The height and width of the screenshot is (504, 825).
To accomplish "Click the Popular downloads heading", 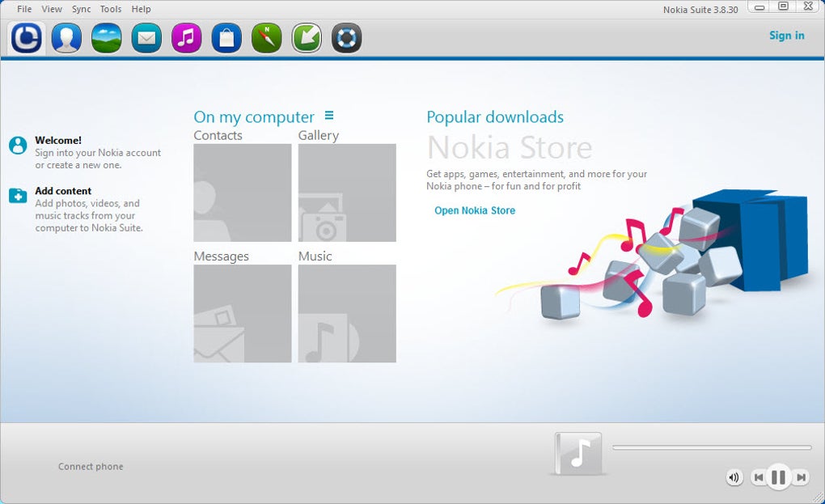I will [495, 116].
